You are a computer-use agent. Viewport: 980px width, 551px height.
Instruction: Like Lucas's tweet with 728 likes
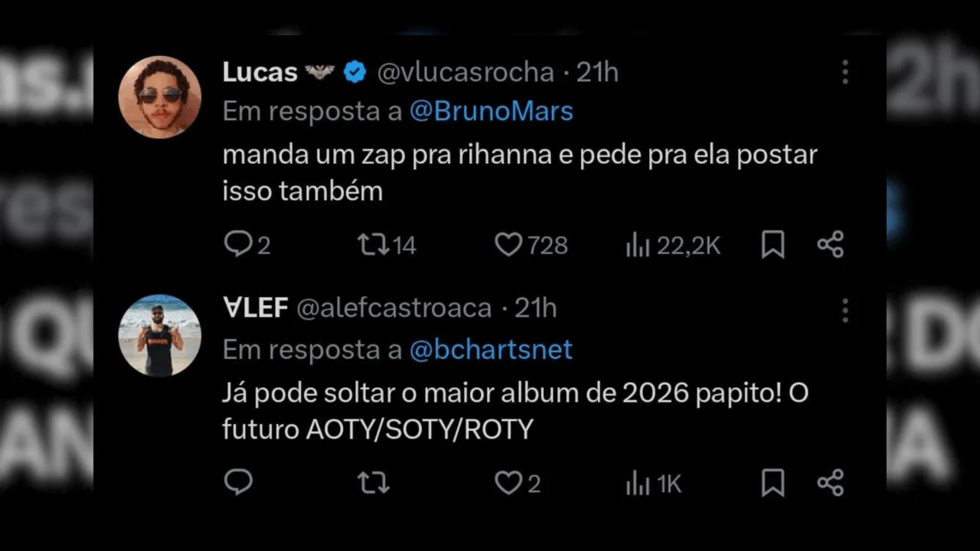[508, 245]
